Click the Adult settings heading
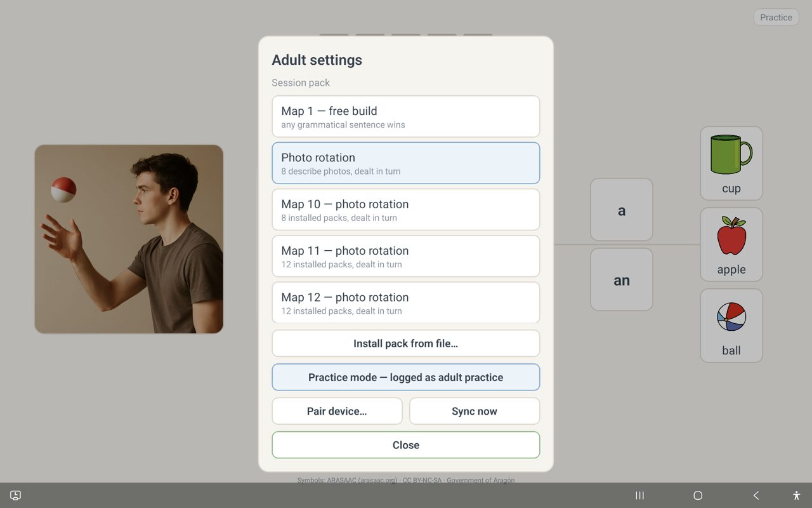Viewport: 812px width, 508px height. [317, 60]
